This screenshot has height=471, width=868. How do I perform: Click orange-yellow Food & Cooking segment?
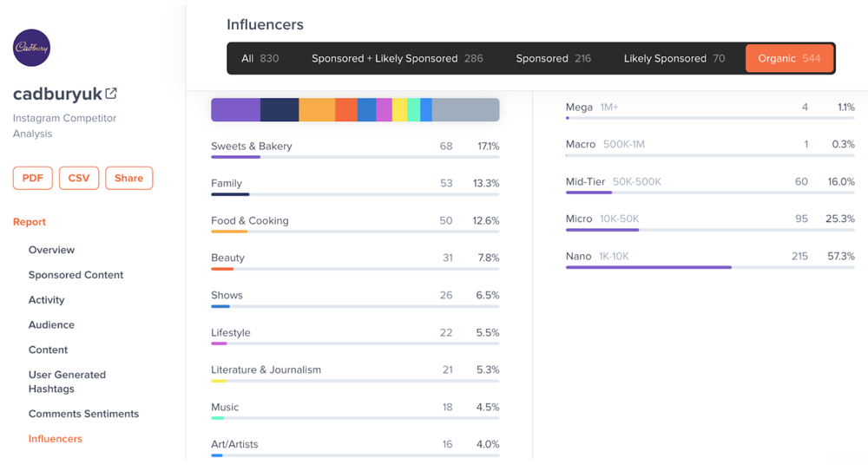317,109
